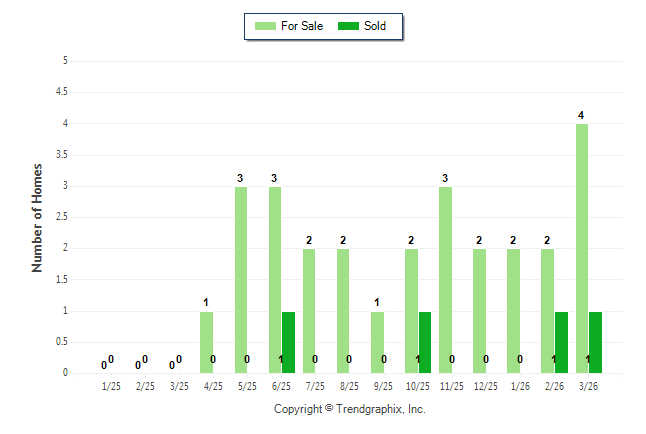
Task: Click the 1/25 x-axis label
Action: [x=111, y=386]
